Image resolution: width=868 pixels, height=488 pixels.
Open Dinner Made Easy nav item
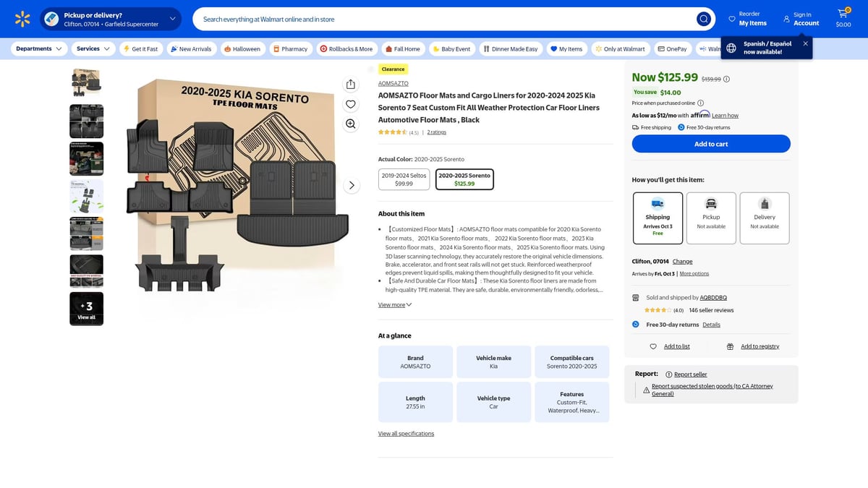[x=511, y=48]
